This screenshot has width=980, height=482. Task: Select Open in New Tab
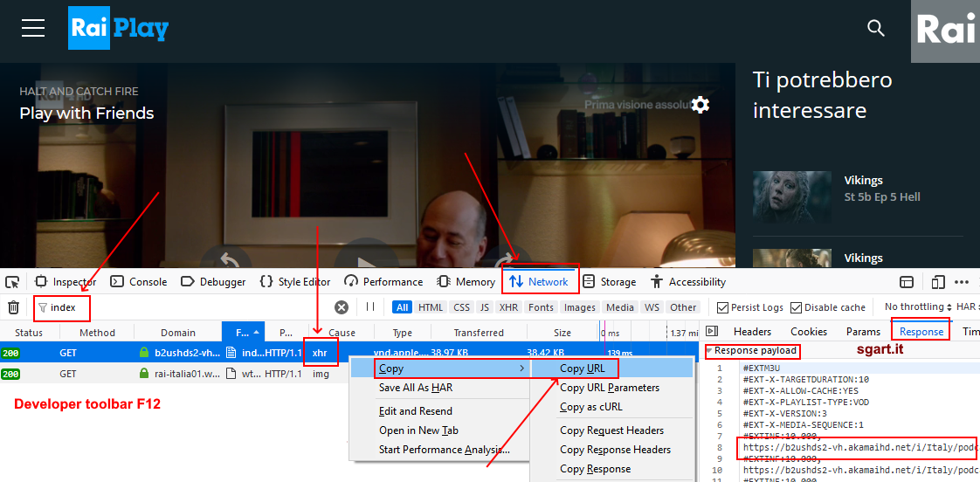pyautogui.click(x=418, y=430)
